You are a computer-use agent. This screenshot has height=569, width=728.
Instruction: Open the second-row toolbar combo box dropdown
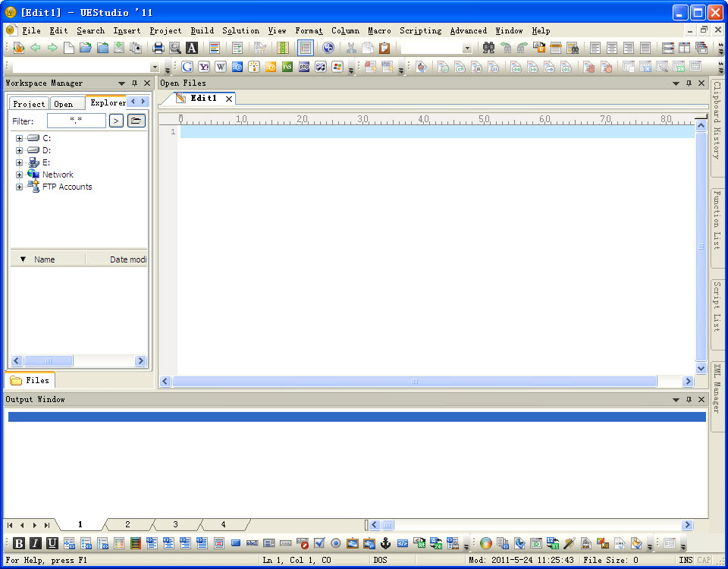[155, 68]
